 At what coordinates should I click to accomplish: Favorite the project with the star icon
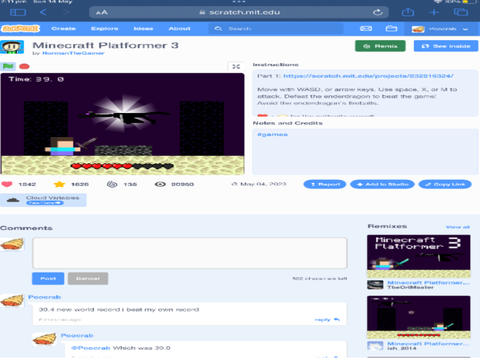coord(59,184)
